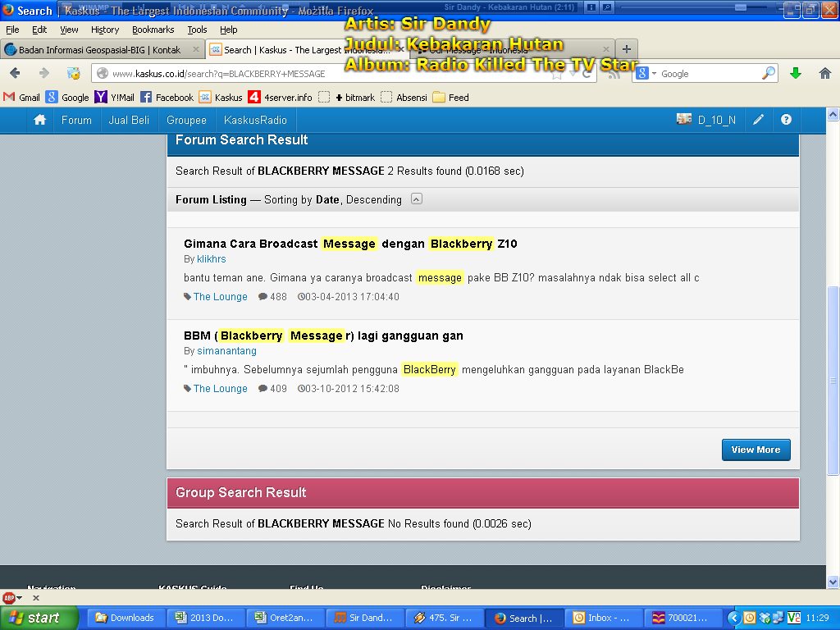Switch to 'Sir Dand...' taskbar item
The image size is (840, 630).
[x=364, y=618]
